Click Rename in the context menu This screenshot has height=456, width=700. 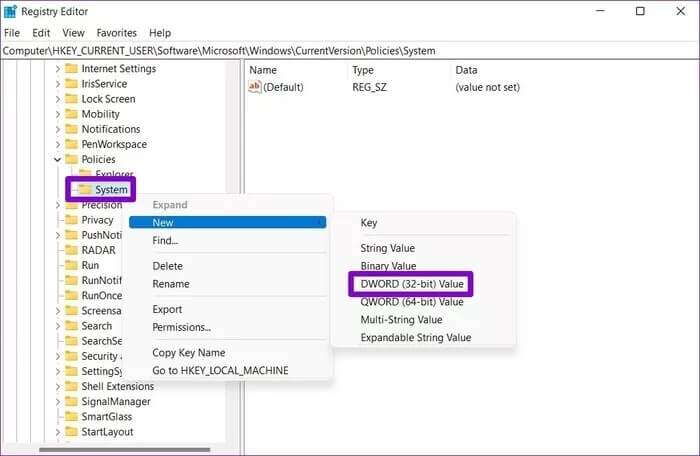(171, 284)
